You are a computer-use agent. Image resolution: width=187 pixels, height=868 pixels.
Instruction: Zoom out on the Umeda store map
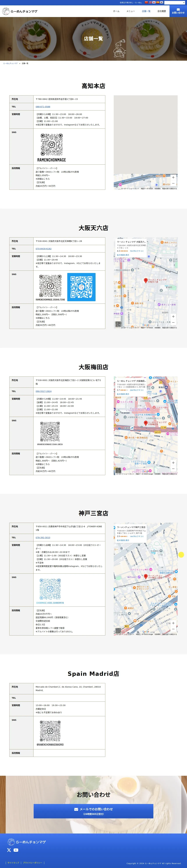pos(173,469)
